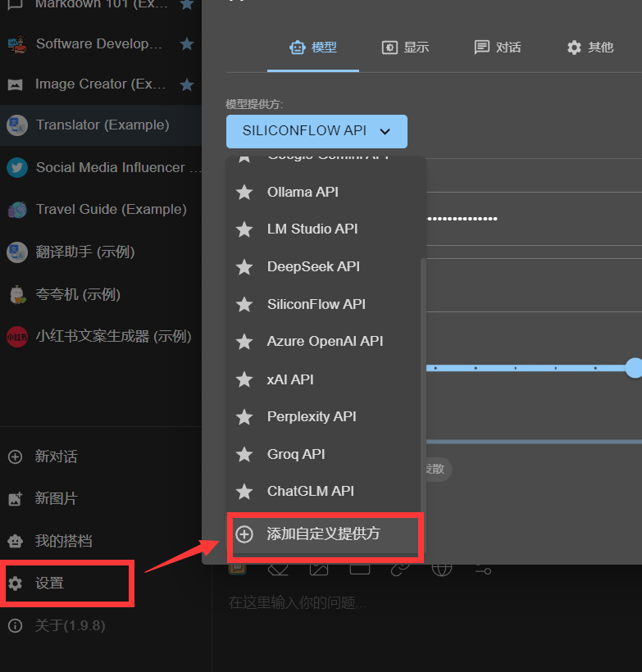This screenshot has height=672, width=642.
Task: Choose Azure OpenAI API from provider list
Action: [325, 341]
